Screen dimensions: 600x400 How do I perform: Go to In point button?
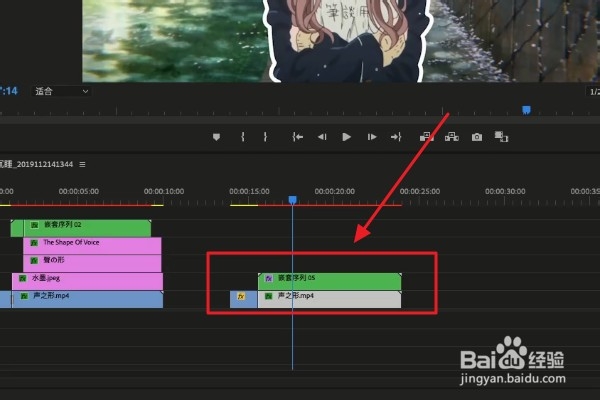tap(298, 137)
